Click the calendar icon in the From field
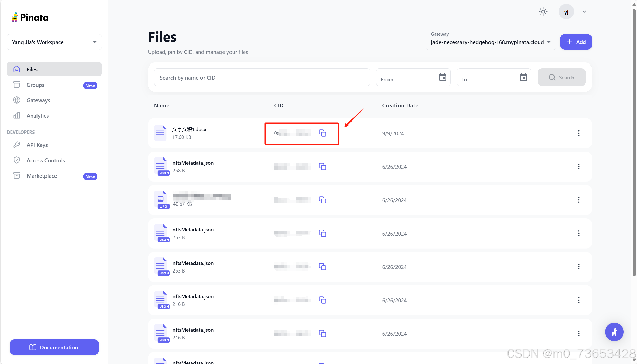Screen dimensions: 637x364 pyautogui.click(x=442, y=77)
